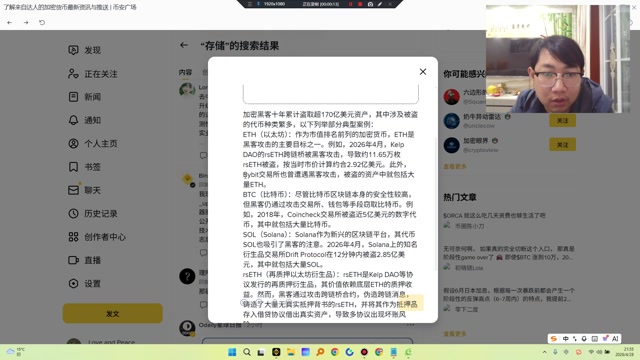Stop recording with red square button
The width and height of the screenshot is (640, 360).
(x=360, y=4)
